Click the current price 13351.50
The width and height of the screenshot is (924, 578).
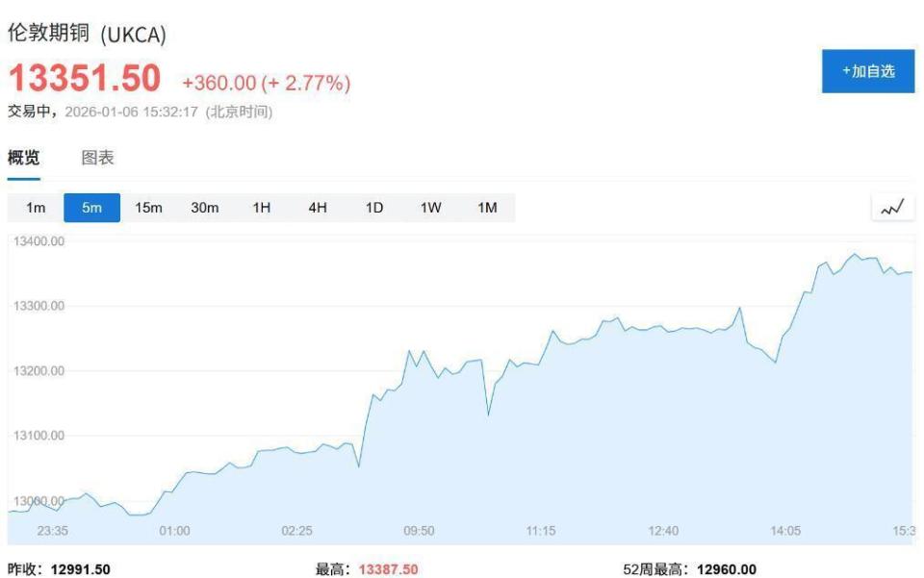83,77
